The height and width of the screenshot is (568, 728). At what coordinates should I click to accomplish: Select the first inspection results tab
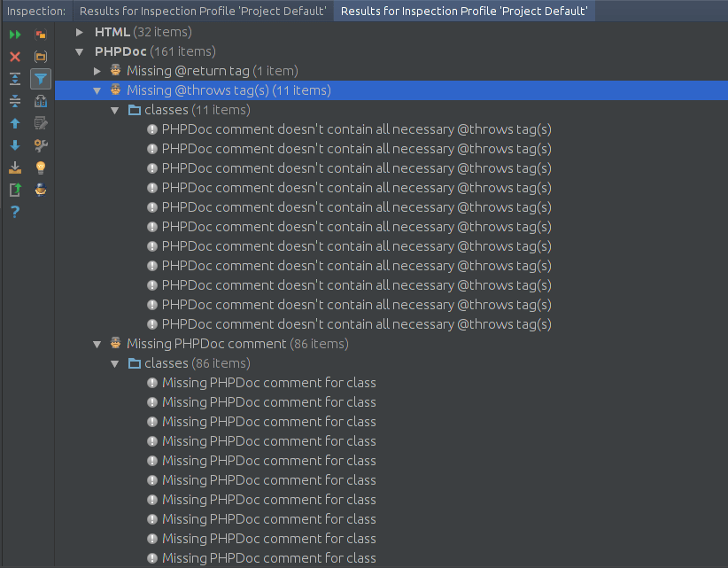click(204, 12)
